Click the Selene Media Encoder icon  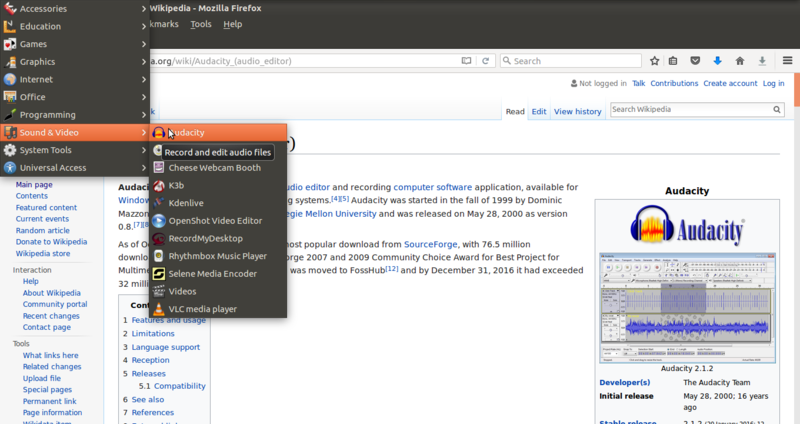point(159,274)
